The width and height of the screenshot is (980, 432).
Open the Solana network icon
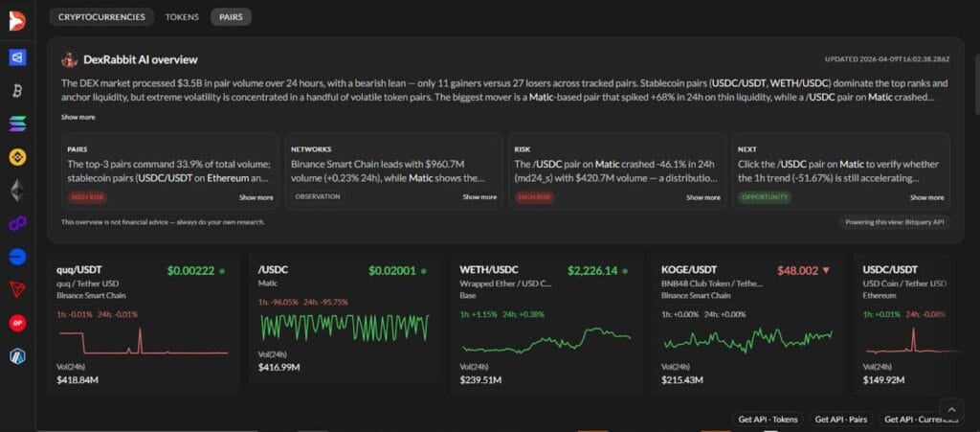pos(17,124)
